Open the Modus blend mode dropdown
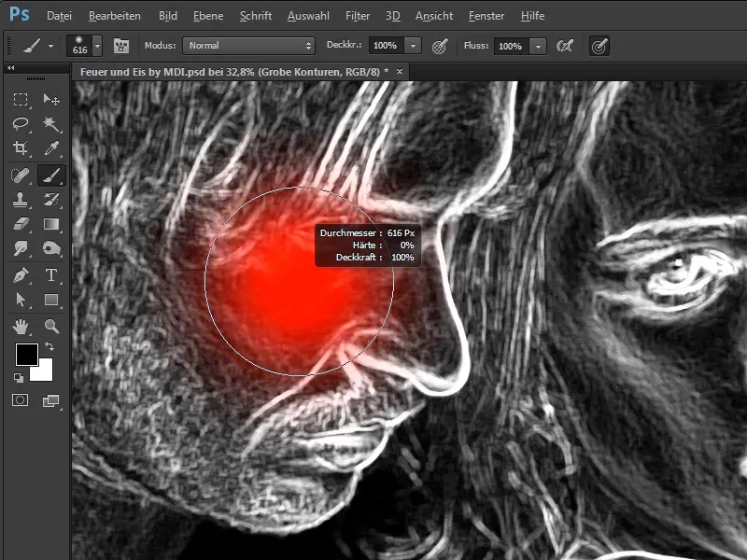The width and height of the screenshot is (747, 560). pos(248,46)
